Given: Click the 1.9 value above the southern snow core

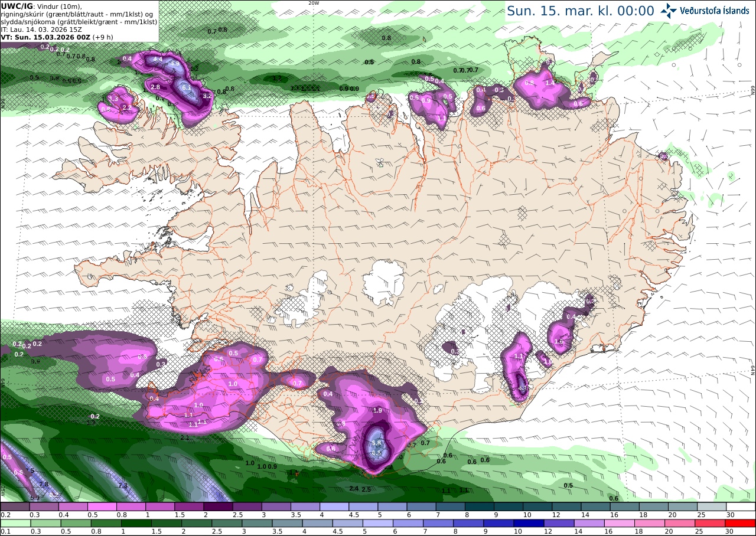Looking at the screenshot, I should 378,410.
